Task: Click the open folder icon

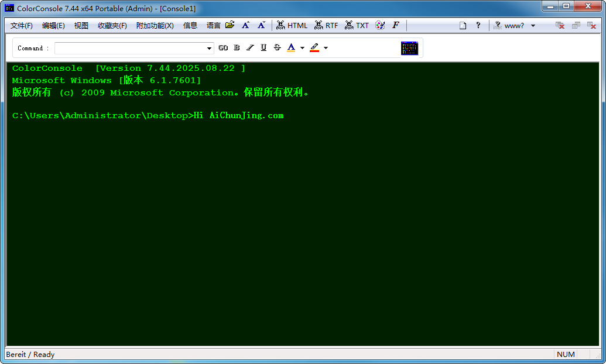Action: tap(230, 25)
